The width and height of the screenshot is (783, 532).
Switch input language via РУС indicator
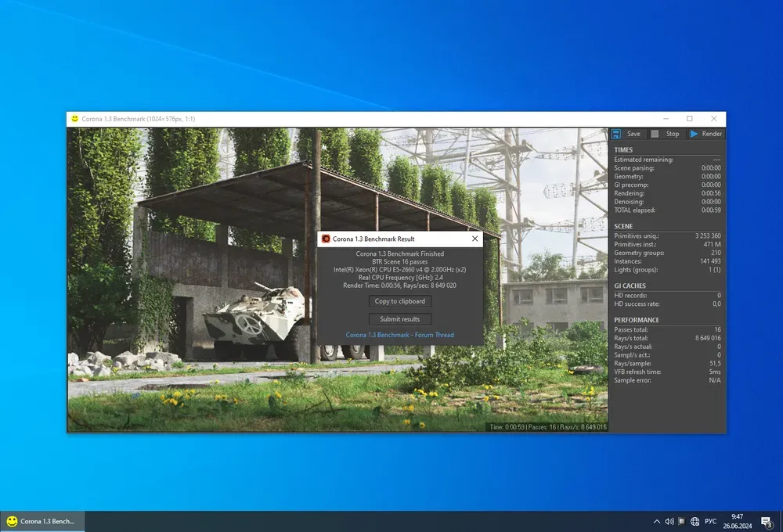pyautogui.click(x=711, y=521)
